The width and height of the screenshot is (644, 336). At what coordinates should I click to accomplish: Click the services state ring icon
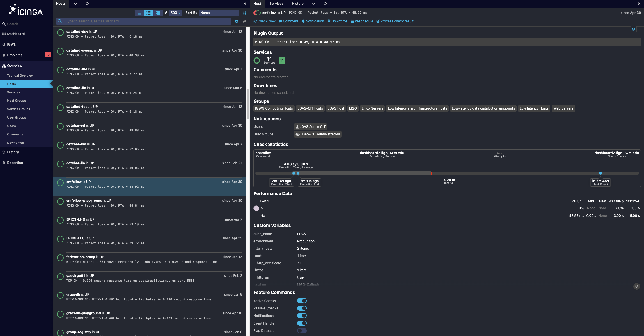pyautogui.click(x=256, y=61)
